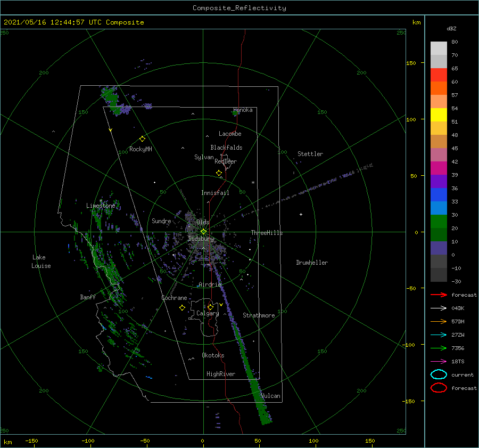The width and height of the screenshot is (479, 448).
Task: Click the white plus marker north of Drumheller
Action: [x=301, y=214]
